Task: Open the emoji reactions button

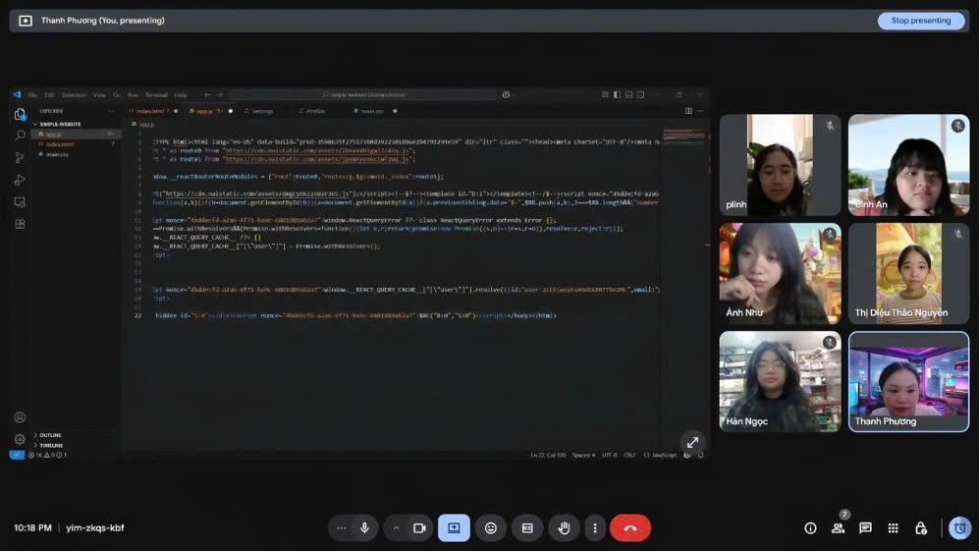Action: pos(491,527)
